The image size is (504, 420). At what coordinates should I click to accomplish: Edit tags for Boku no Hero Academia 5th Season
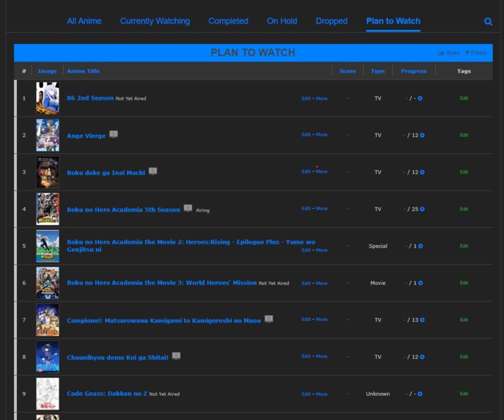coord(464,209)
